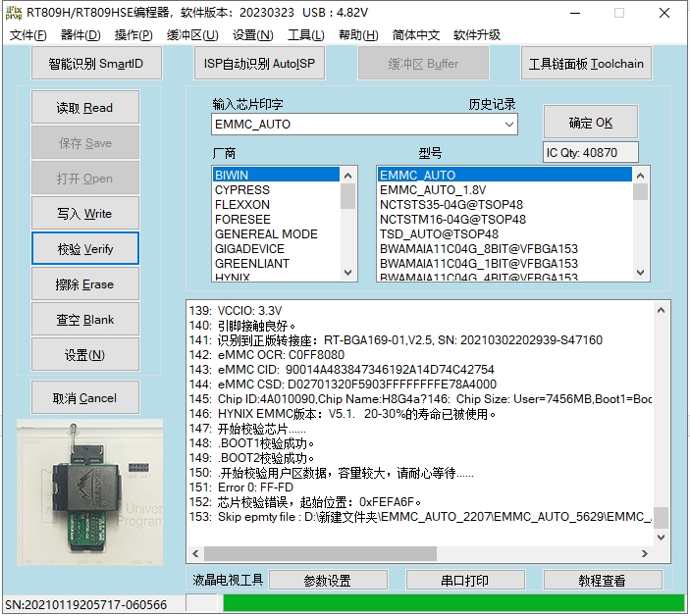Viewport: 690px width, 616px height.
Task: Cancel the operation with Cancel button
Action: coord(84,398)
